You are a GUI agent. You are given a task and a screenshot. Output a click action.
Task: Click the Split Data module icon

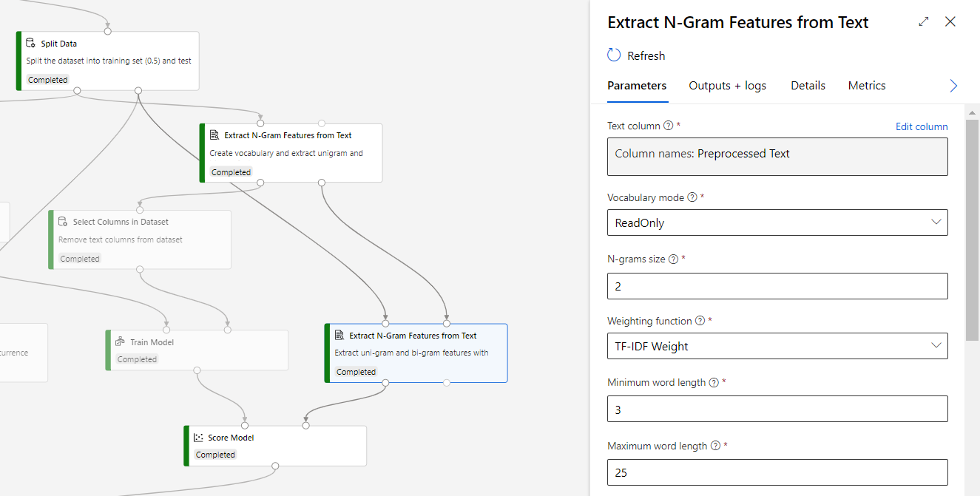pyautogui.click(x=30, y=43)
